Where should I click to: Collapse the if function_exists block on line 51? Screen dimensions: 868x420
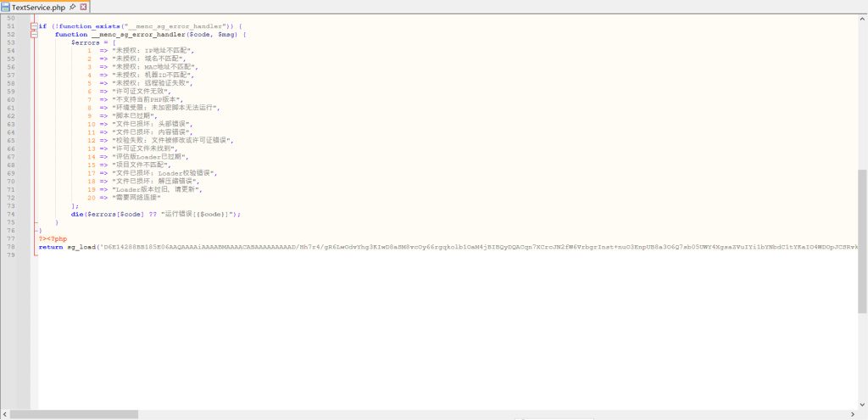[34, 26]
